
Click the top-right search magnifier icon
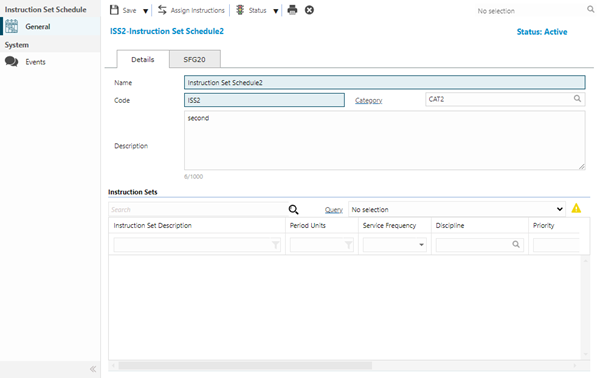(591, 9)
